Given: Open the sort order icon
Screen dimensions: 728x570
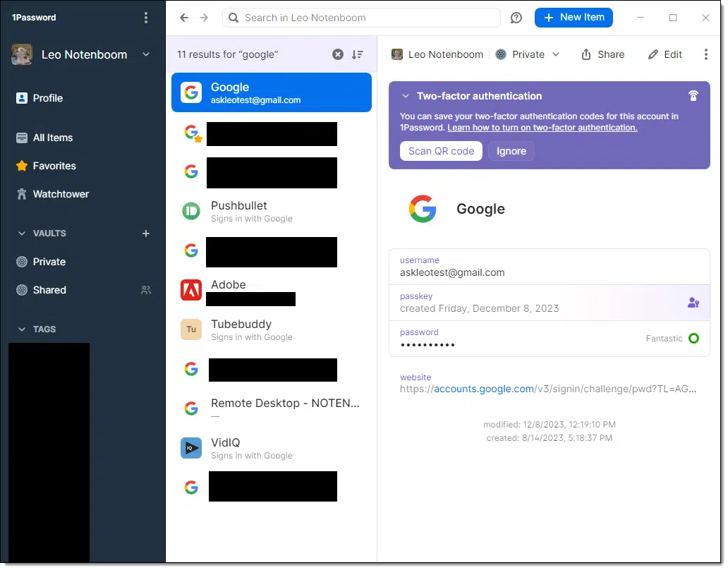Looking at the screenshot, I should click(358, 55).
